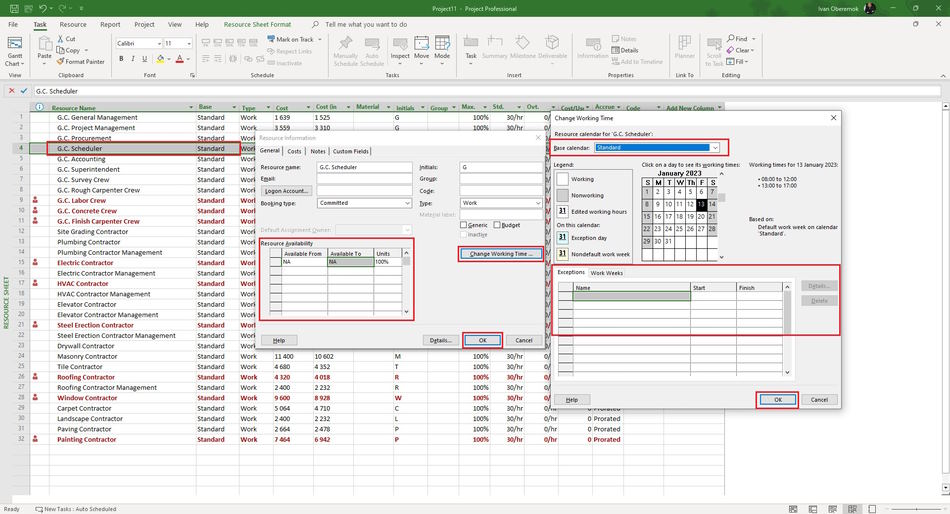The image size is (950, 514).
Task: Click Help in Change Working Time dialog
Action: coord(571,399)
